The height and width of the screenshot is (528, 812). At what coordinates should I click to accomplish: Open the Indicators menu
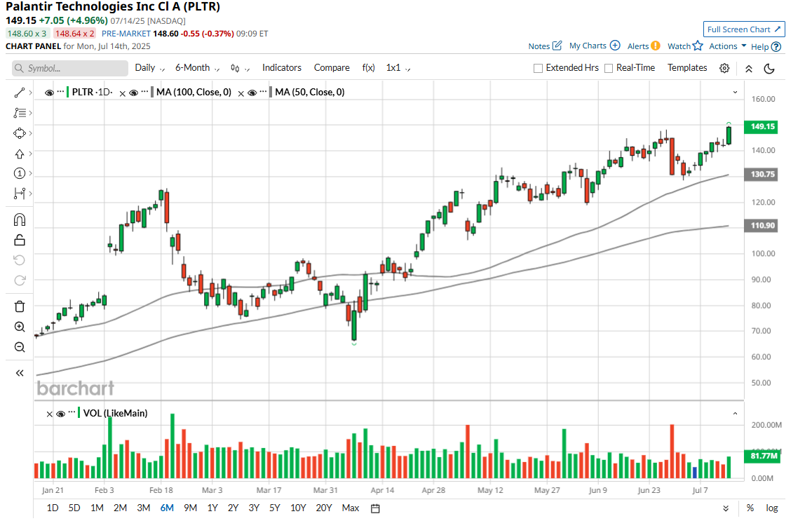pos(282,68)
